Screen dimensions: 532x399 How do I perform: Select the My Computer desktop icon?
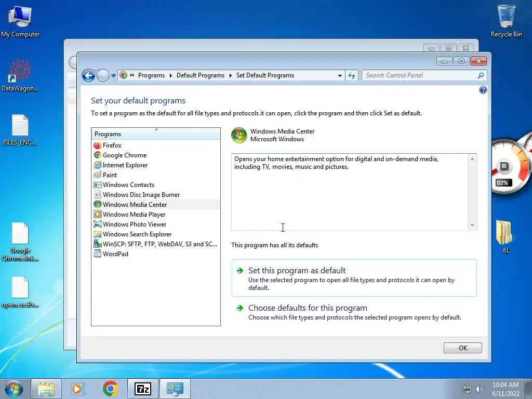point(20,21)
